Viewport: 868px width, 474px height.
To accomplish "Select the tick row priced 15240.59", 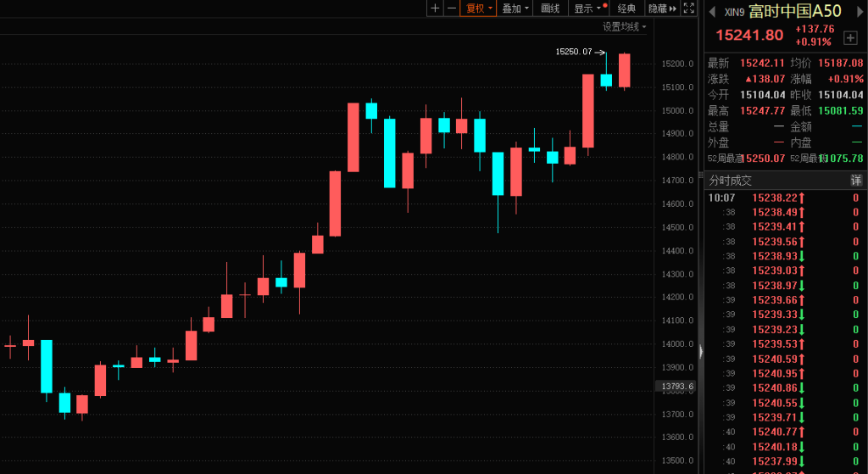I will [x=784, y=359].
